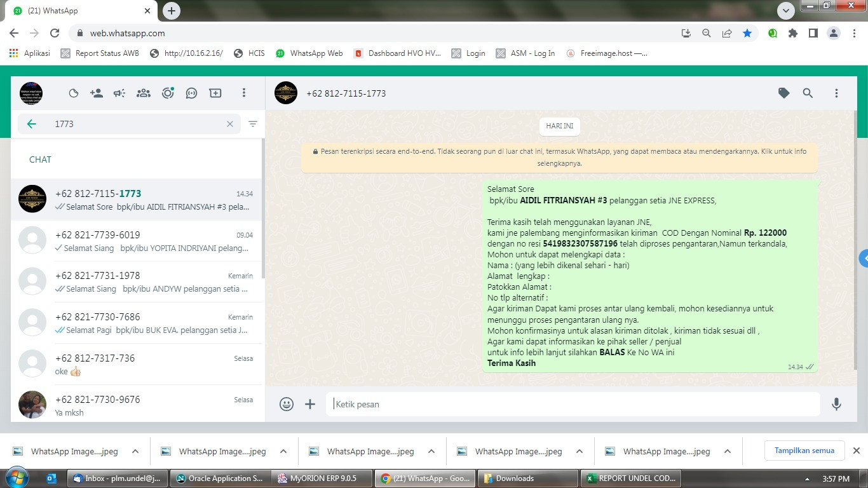Open your own profile picture in sidebar header
The image size is (868, 488).
tap(31, 93)
